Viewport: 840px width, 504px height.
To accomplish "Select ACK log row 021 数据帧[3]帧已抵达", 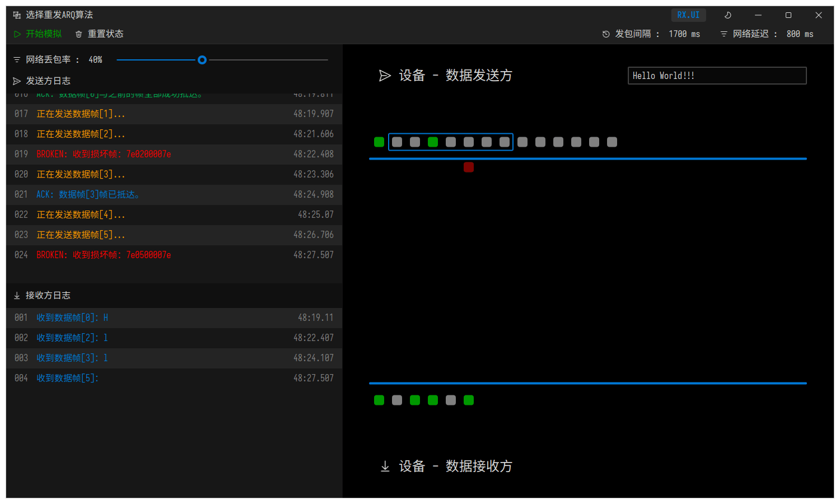I will click(174, 195).
